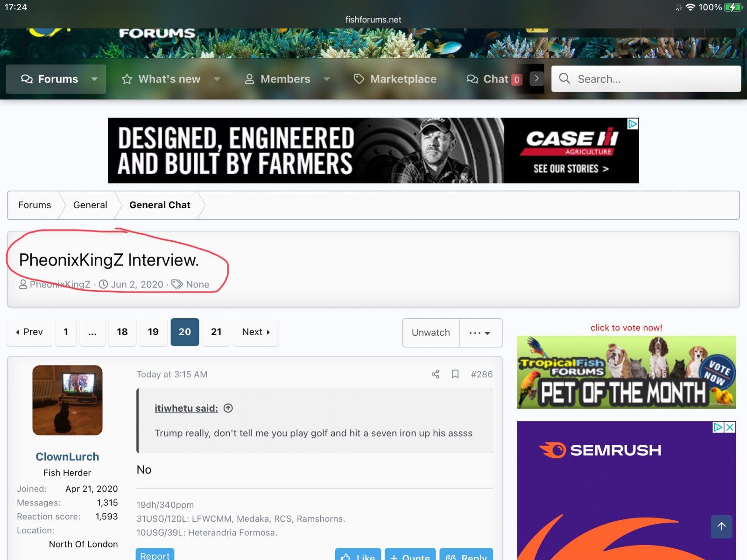
Task: Bookmark post #286 with the bookmark icon
Action: (455, 374)
